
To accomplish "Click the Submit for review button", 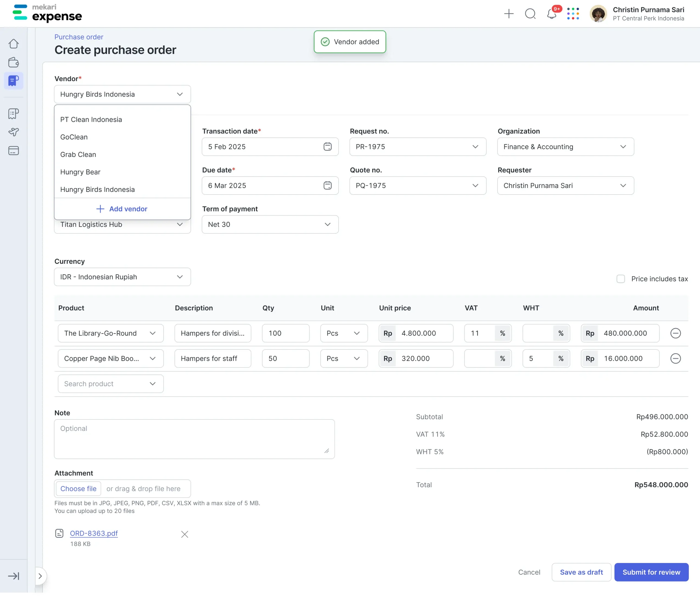I will (x=651, y=572).
